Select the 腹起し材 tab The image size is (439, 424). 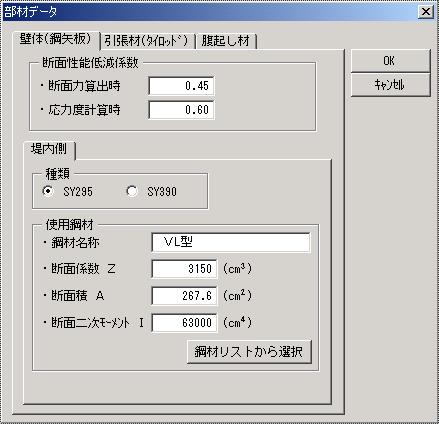(x=226, y=42)
